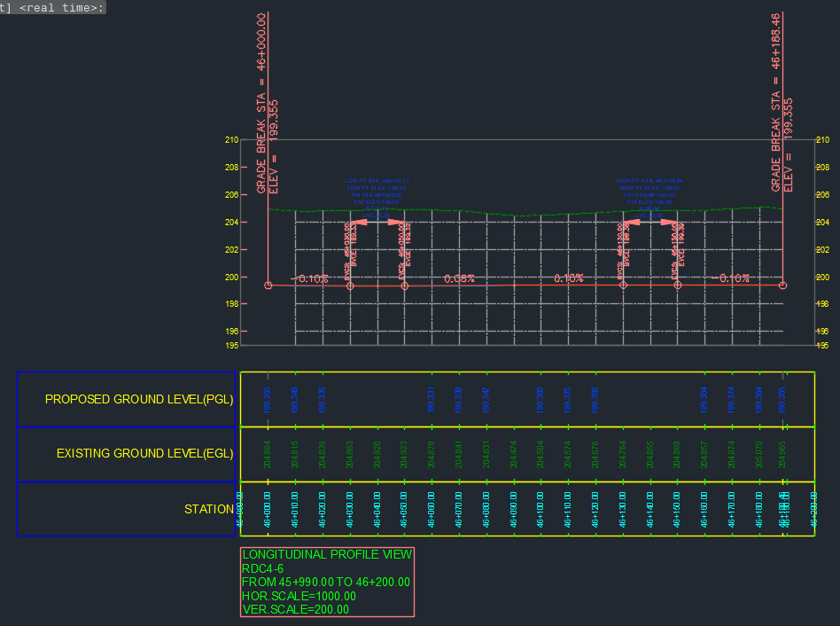Click the PGL value 199.335
Screen dimensions: 840x626
322,400
